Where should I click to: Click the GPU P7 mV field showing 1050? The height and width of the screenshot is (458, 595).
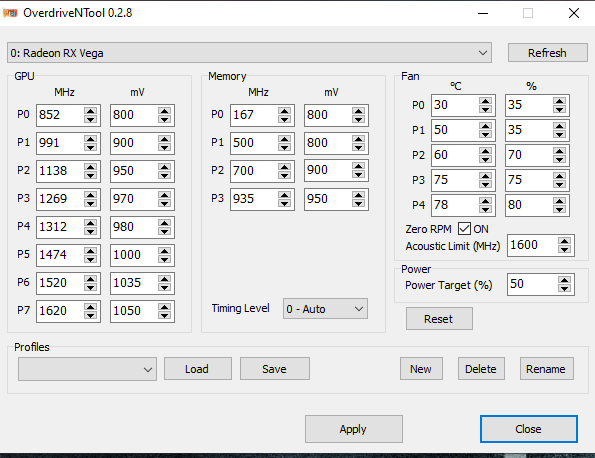tap(134, 311)
